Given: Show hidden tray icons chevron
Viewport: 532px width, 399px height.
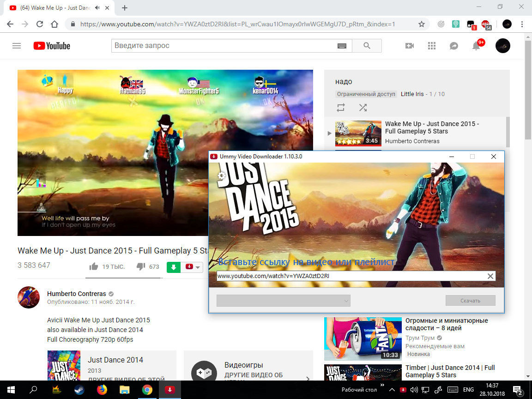Looking at the screenshot, I should (x=392, y=389).
